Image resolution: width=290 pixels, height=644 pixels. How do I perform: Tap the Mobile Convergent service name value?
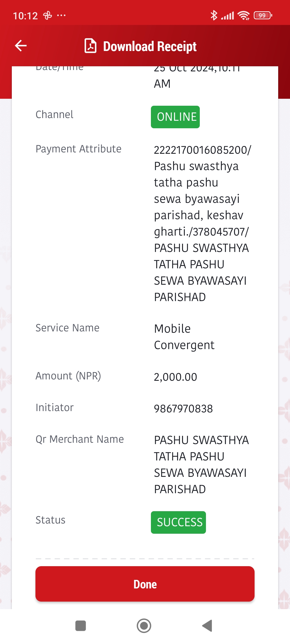[x=184, y=337]
